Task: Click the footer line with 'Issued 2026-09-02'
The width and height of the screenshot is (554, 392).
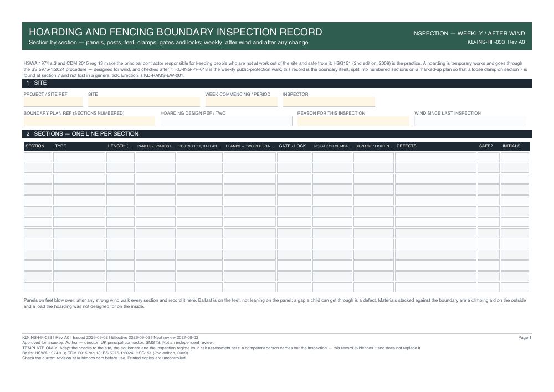Action: coord(110,338)
